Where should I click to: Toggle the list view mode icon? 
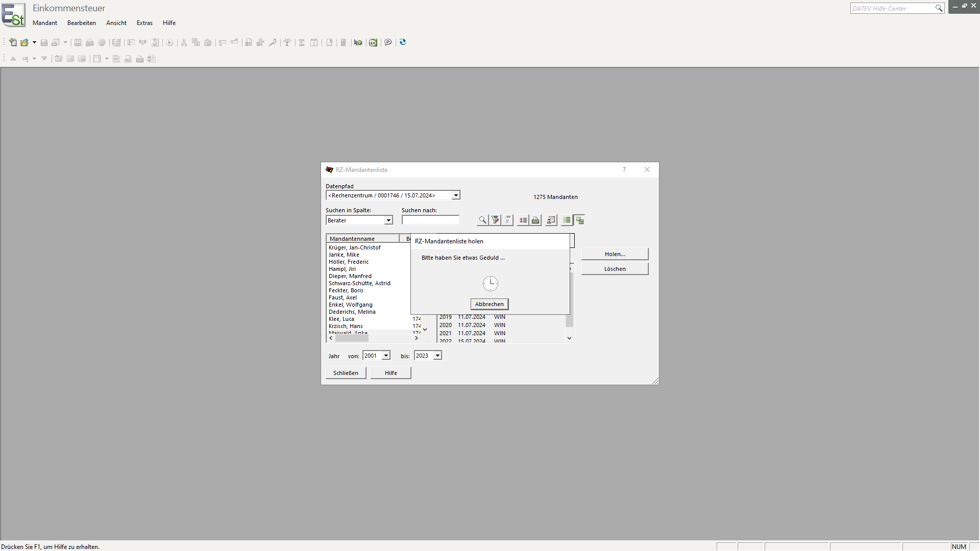click(x=567, y=220)
